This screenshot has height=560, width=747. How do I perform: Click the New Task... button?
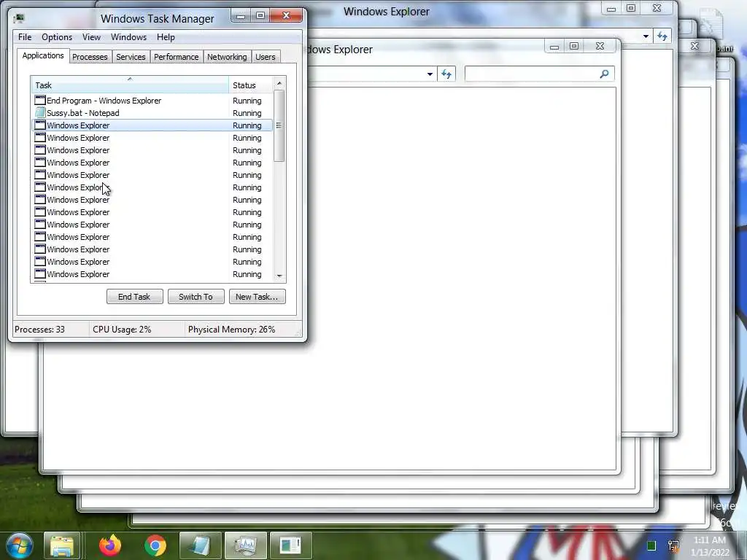[x=257, y=297]
